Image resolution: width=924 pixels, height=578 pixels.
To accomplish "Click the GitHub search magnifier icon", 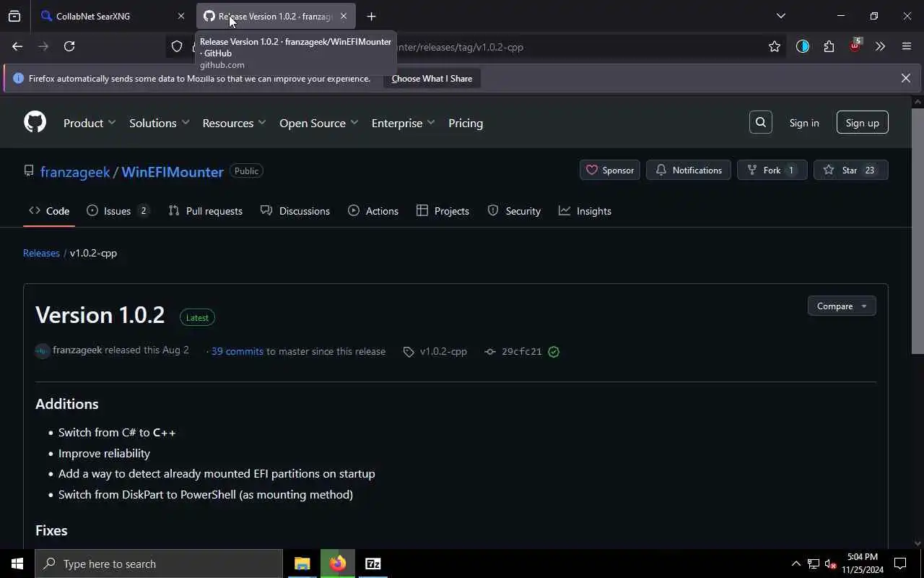I will tap(761, 123).
